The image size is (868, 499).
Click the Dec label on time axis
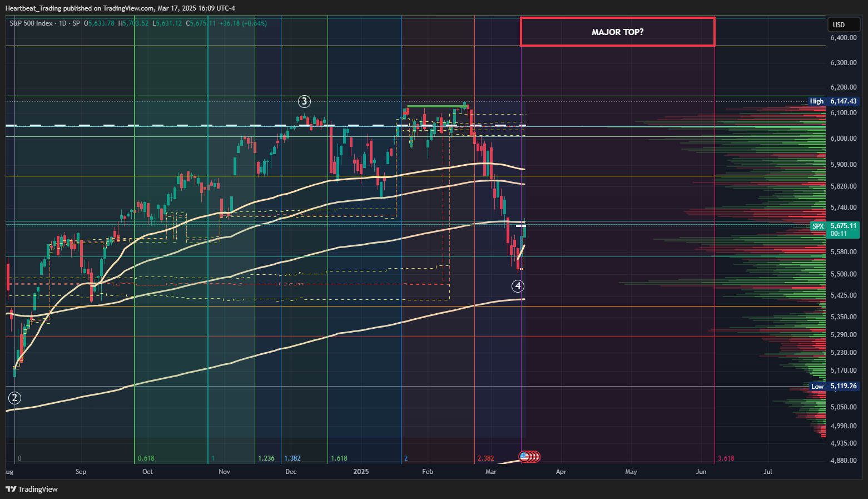click(291, 472)
